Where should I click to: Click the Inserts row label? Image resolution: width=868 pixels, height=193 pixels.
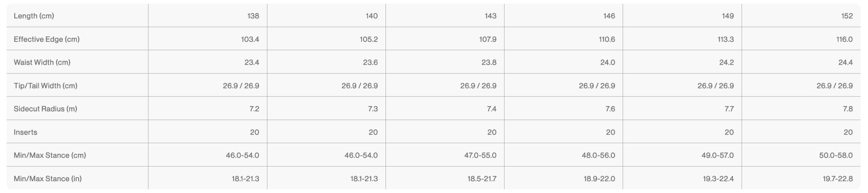coord(25,132)
